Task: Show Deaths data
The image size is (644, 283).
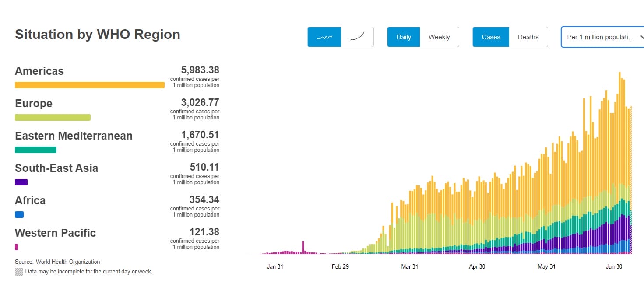Action: click(528, 37)
